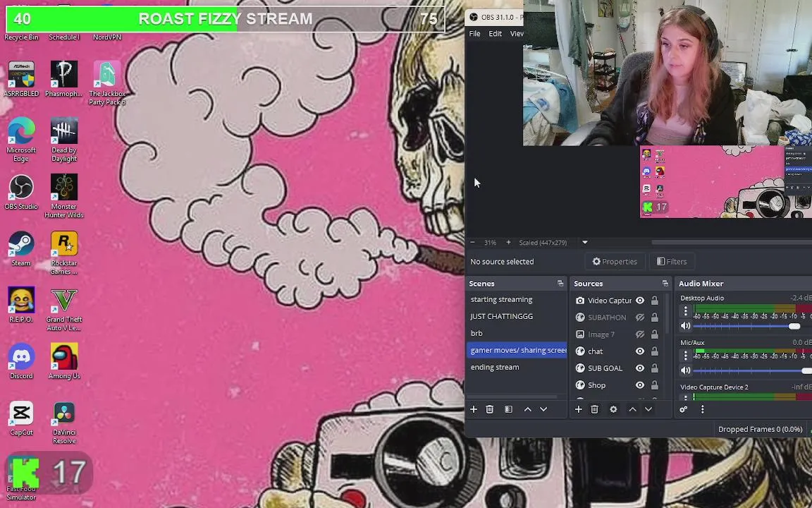Screen dimensions: 812x508
Task: Toggle lock on SUBATHON source
Action: 655,317
